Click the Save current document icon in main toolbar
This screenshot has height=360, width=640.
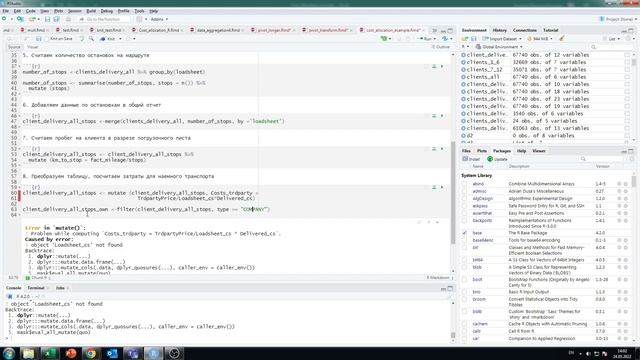click(x=47, y=19)
